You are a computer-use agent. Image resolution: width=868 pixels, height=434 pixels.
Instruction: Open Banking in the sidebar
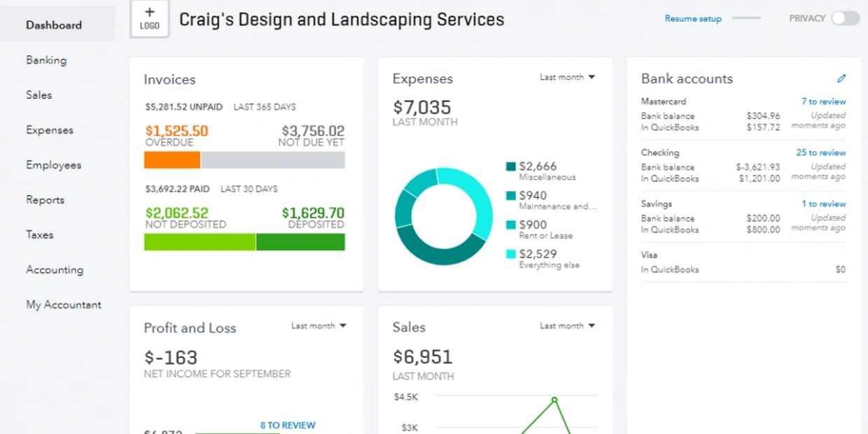pyautogui.click(x=46, y=60)
